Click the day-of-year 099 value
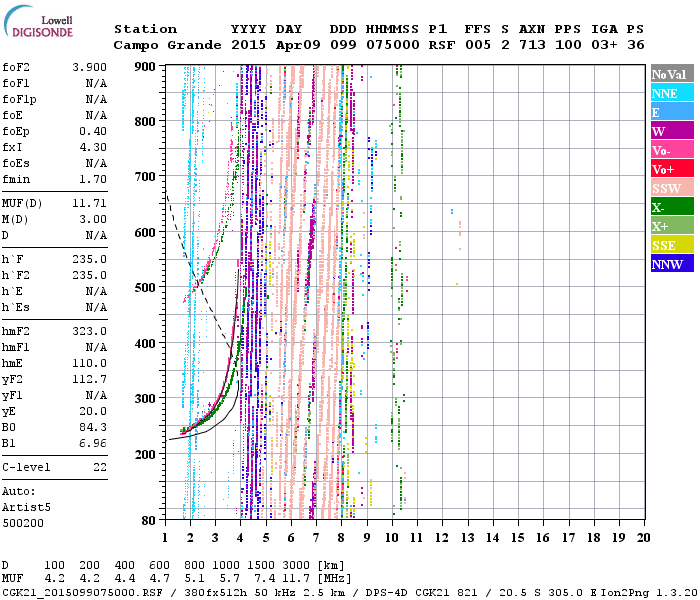Viewport: 700px width, 600px height. click(x=343, y=45)
